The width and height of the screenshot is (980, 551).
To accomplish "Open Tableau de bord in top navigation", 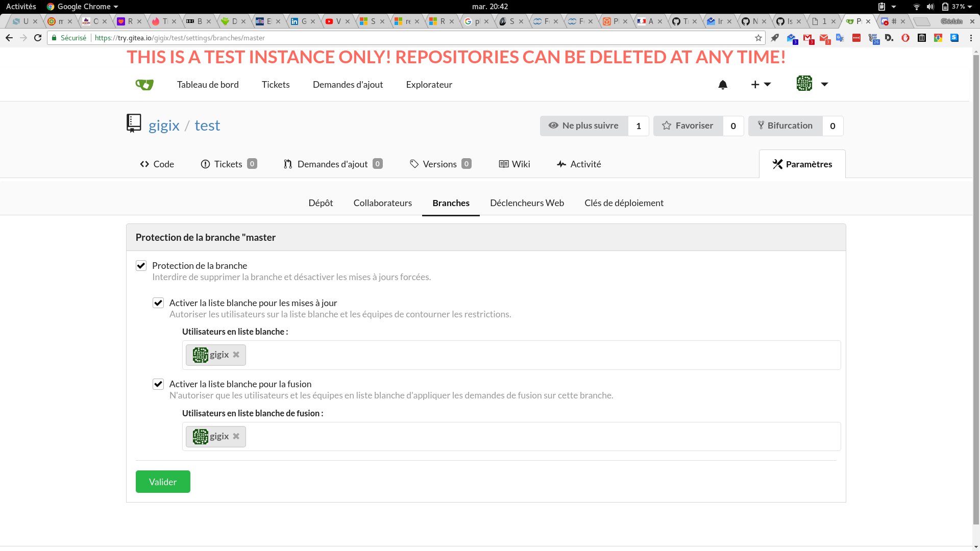I will (208, 85).
